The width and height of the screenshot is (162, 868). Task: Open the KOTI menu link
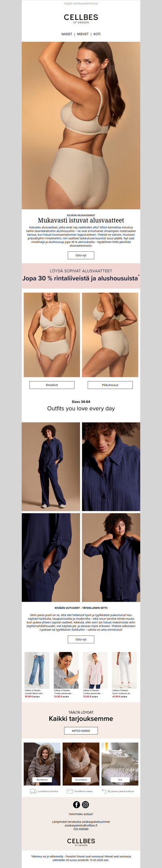pyautogui.click(x=97, y=34)
